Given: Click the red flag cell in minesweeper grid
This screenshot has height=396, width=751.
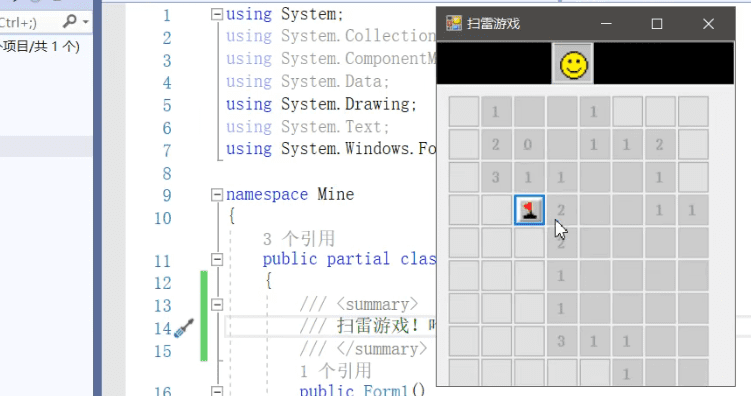Looking at the screenshot, I should (x=529, y=210).
